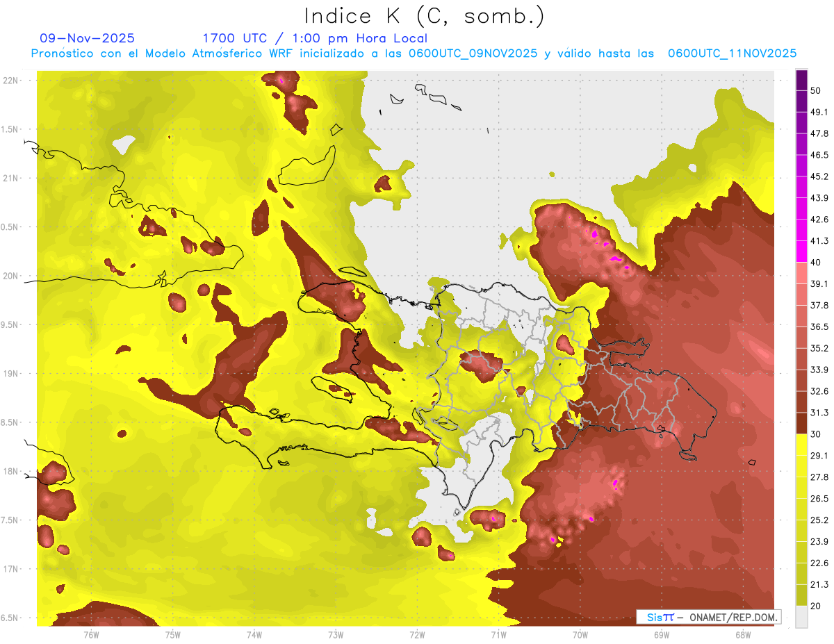Image resolution: width=834 pixels, height=644 pixels.
Task: Click the "70W" longitude label
Action: click(x=580, y=634)
